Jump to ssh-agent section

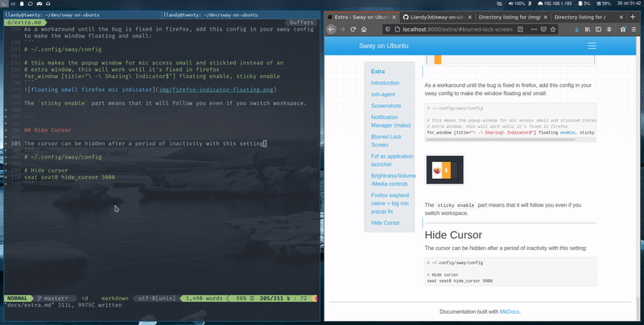tap(383, 94)
